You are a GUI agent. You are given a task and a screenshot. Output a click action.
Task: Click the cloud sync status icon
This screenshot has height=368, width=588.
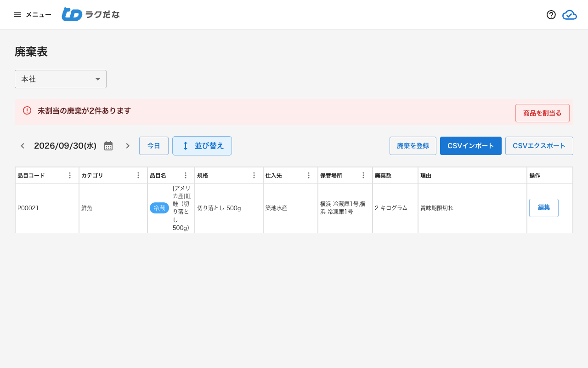pos(570,15)
